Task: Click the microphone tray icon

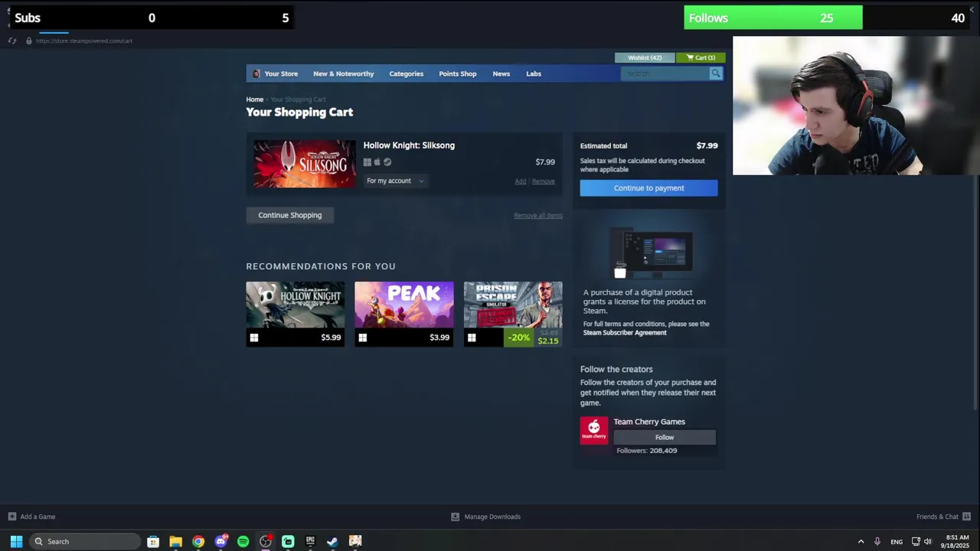Action: tap(877, 541)
